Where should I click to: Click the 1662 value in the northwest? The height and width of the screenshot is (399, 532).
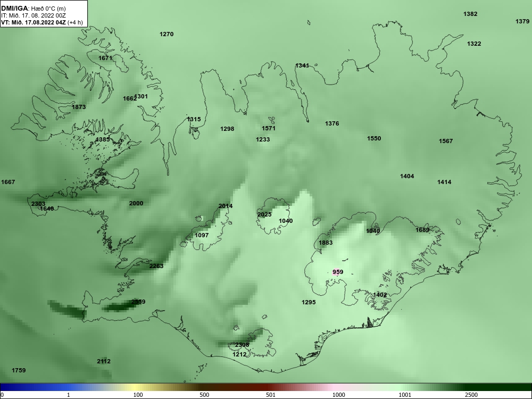[129, 99]
